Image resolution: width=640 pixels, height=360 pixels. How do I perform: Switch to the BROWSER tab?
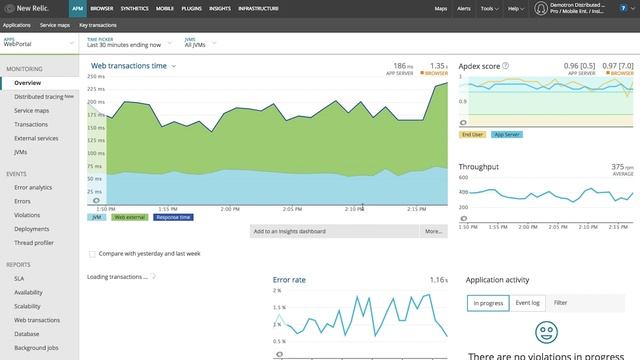(102, 9)
